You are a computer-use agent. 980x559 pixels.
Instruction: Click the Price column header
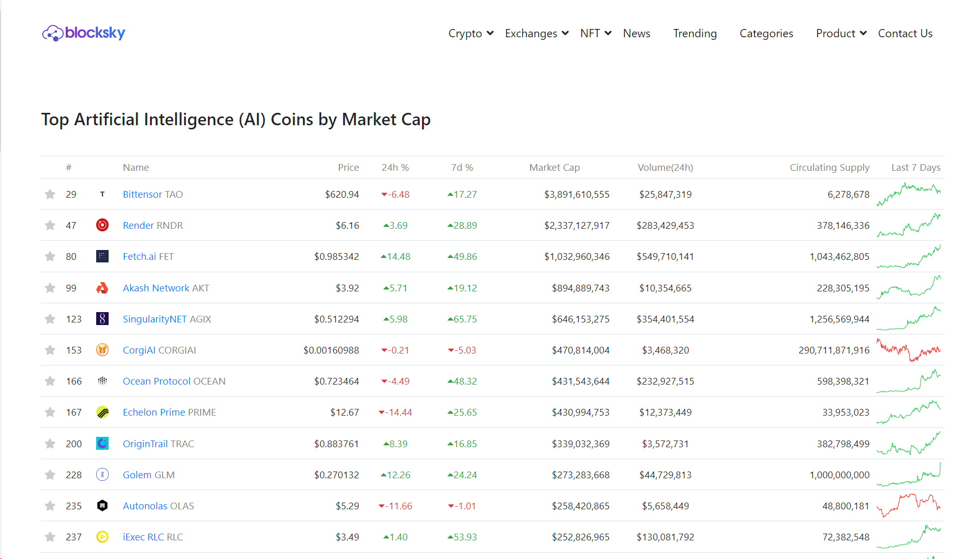click(x=349, y=167)
